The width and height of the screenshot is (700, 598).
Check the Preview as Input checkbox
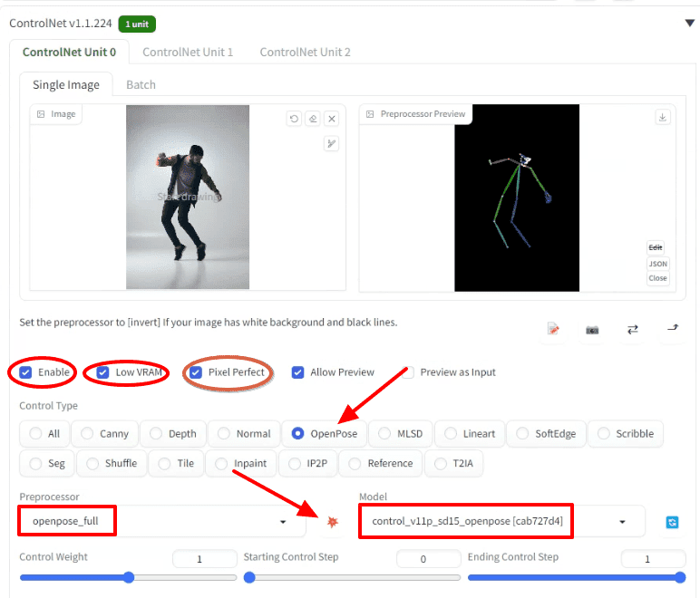(408, 372)
